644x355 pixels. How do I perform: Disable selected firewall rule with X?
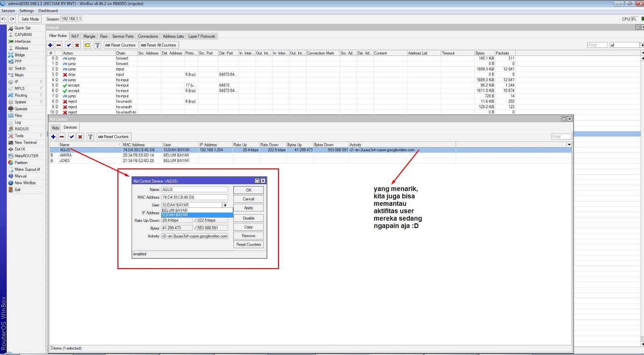tap(77, 45)
